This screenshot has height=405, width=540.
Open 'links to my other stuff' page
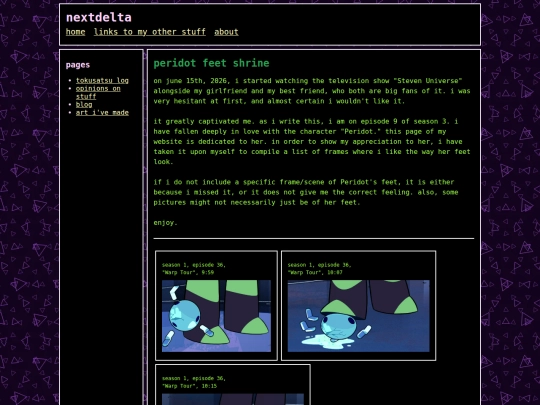coord(150,32)
